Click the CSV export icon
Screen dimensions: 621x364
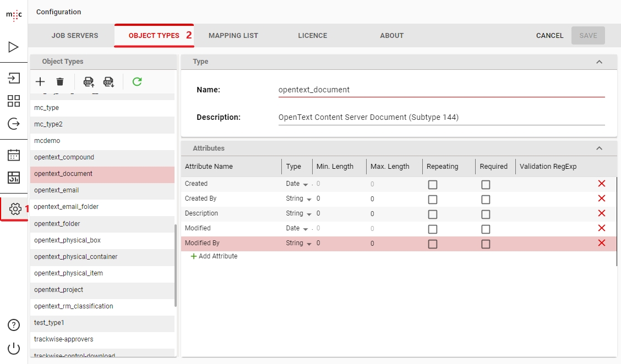[x=109, y=82]
